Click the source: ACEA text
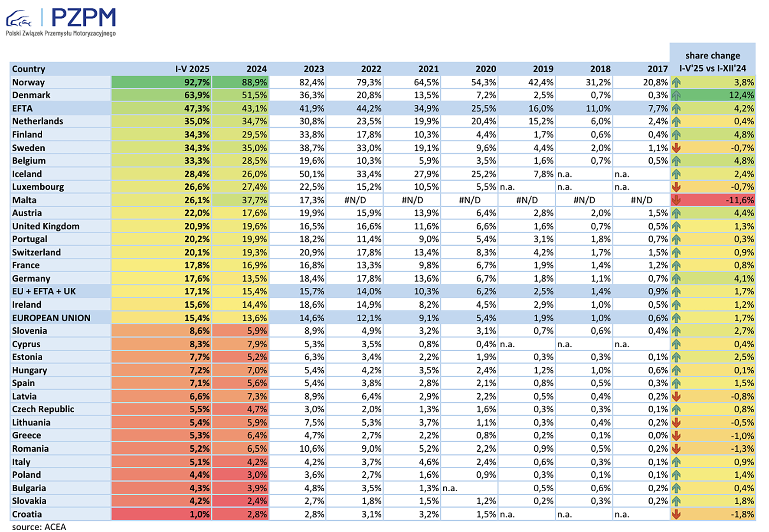Viewport: 769px width, 532px height. point(39,527)
